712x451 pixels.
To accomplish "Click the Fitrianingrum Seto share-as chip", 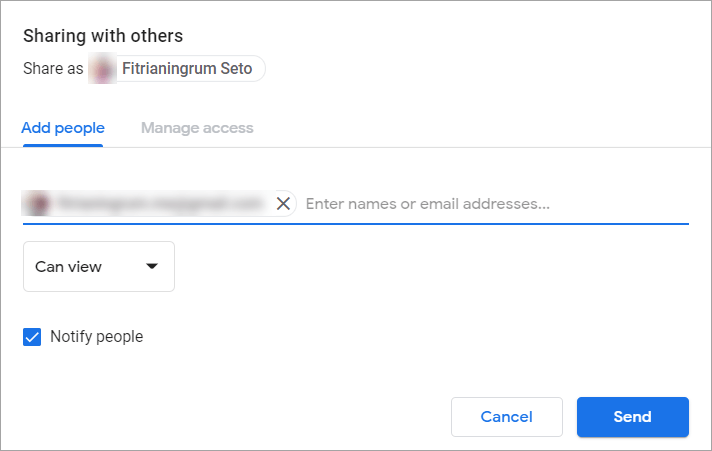I will point(177,69).
